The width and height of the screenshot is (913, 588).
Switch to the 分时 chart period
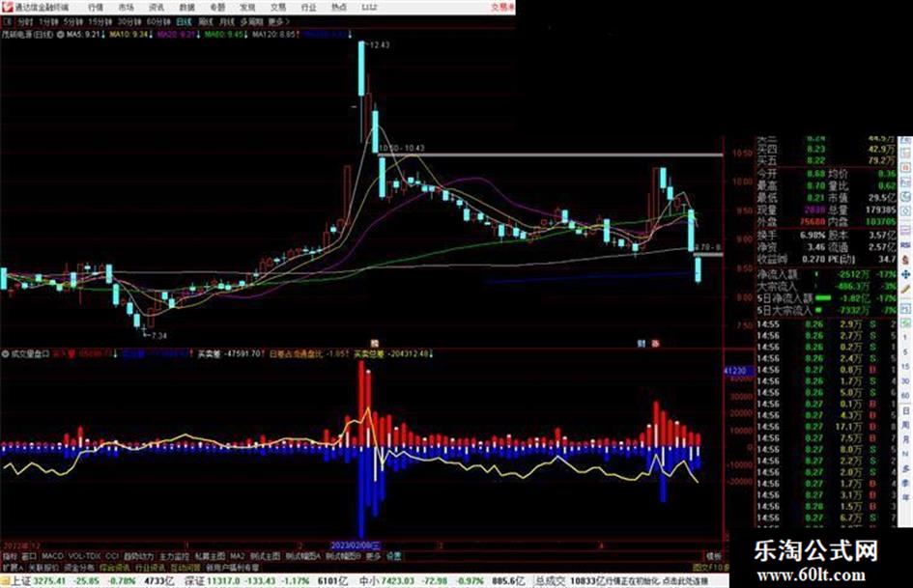(25, 22)
